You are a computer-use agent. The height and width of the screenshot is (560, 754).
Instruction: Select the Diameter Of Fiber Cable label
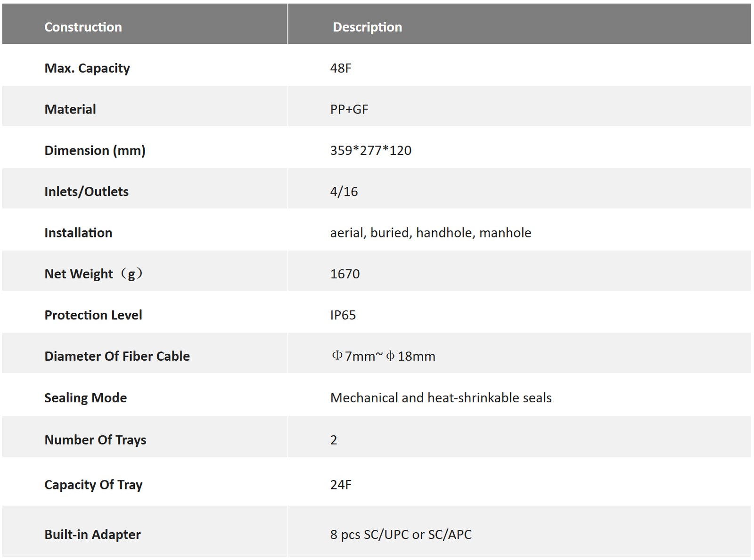[117, 356]
